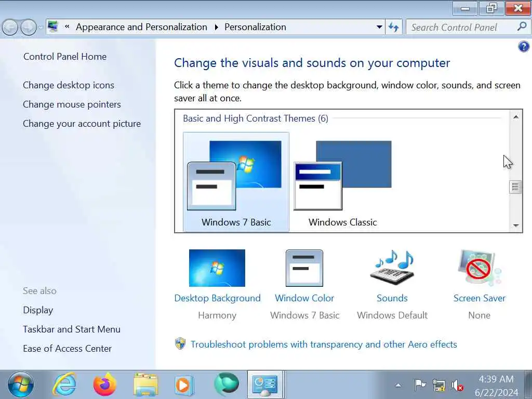The height and width of the screenshot is (399, 532).
Task: Click the muted volume icon in tray
Action: [x=457, y=385]
